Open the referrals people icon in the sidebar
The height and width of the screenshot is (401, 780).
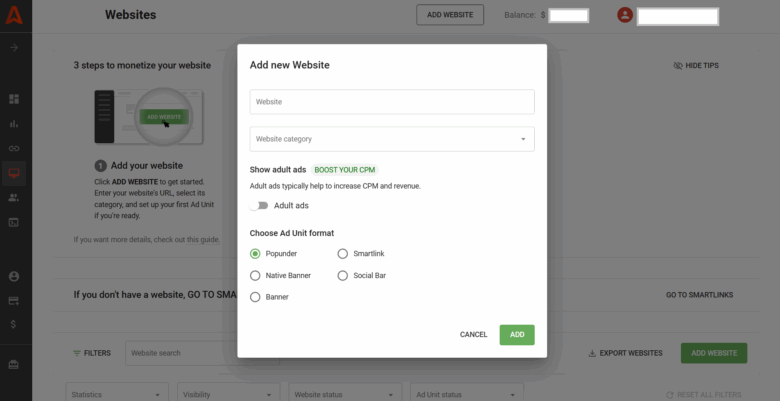coord(14,198)
